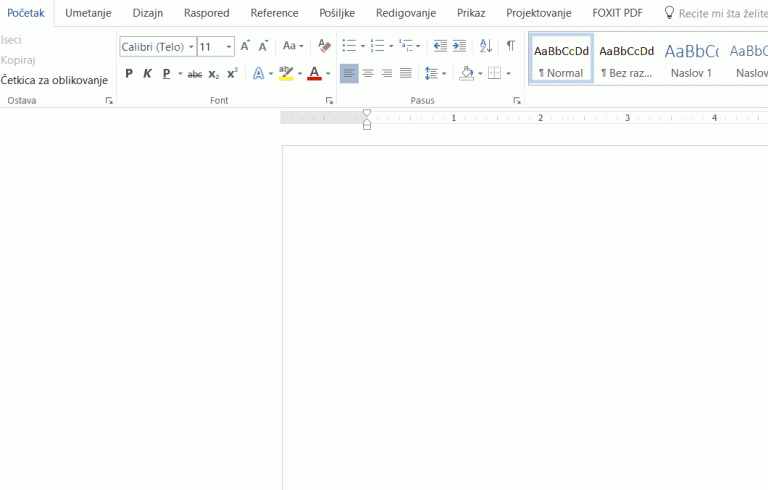Increase the paragraph indent

459,46
